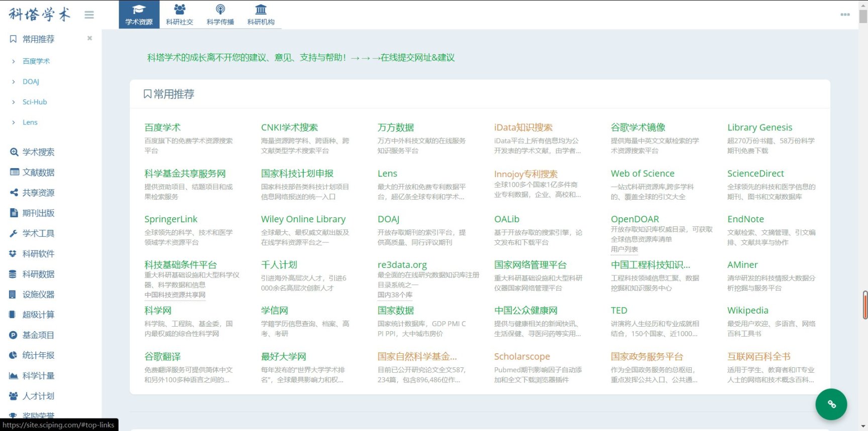The width and height of the screenshot is (868, 431).
Task: Click the 科研软件 dropbox icon in sidebar
Action: pyautogui.click(x=13, y=254)
